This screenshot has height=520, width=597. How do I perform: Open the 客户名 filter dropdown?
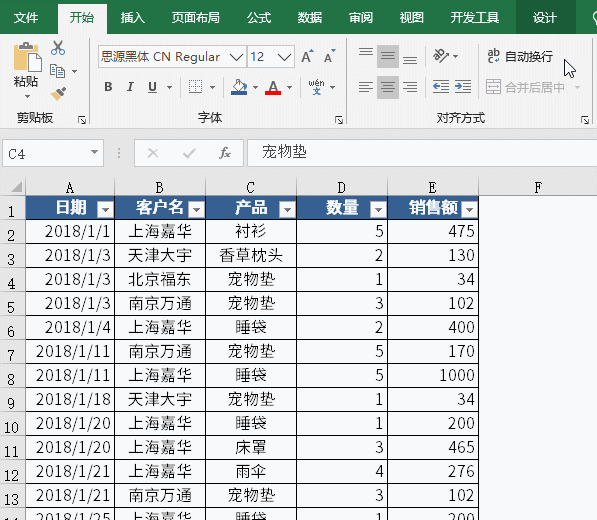tap(196, 209)
